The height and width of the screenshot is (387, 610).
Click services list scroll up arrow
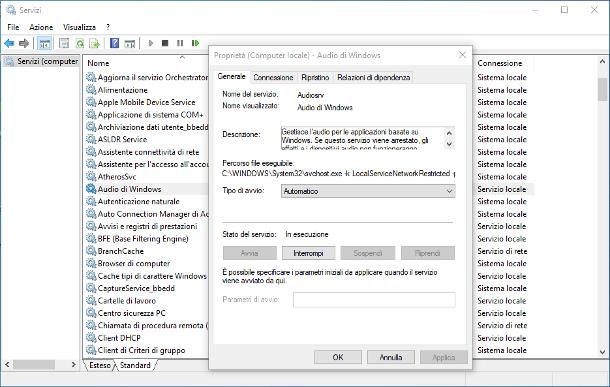point(602,61)
